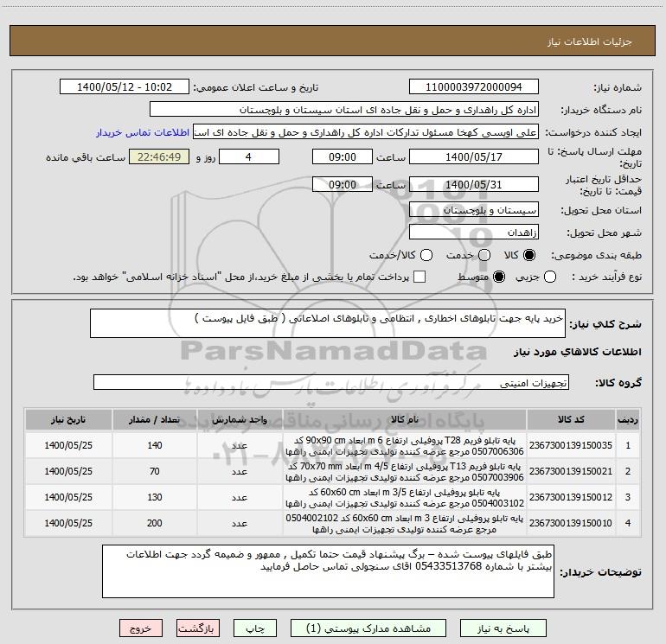Image resolution: width=666 pixels, height=644 pixels.
Task: Click the response deadline date 1400/05/17
Action: 474,157
